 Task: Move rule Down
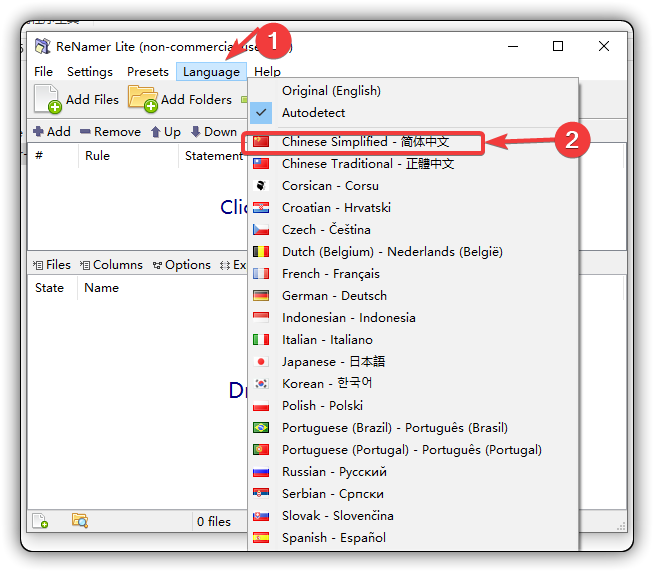(214, 132)
